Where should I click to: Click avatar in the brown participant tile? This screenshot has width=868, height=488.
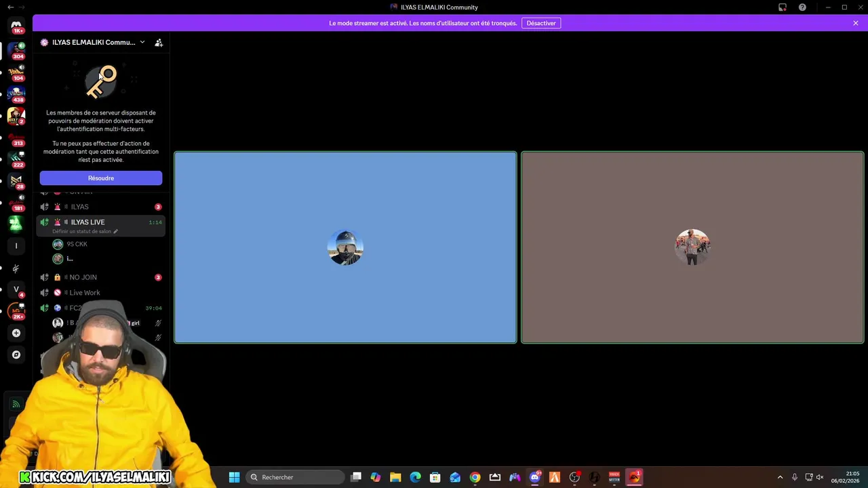point(692,247)
